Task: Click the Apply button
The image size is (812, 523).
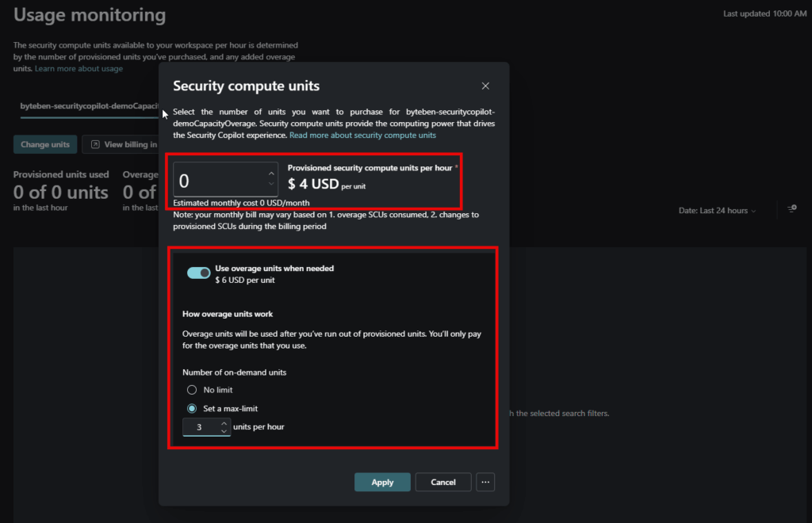Action: pyautogui.click(x=382, y=482)
